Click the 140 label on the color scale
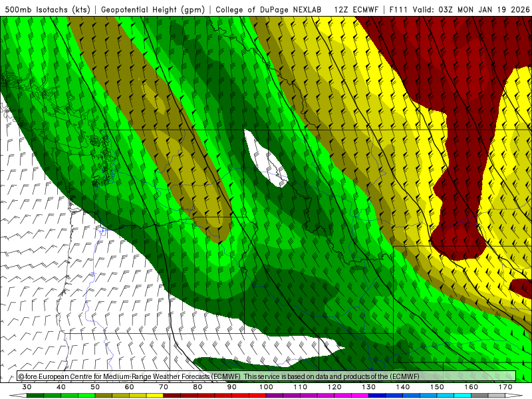 [403, 387]
